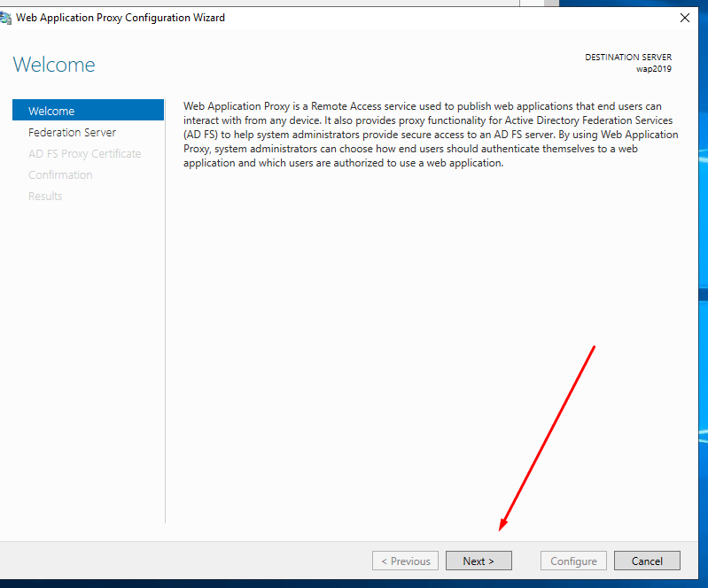Click the wizard title bar text
The image size is (708, 588).
[x=121, y=18]
